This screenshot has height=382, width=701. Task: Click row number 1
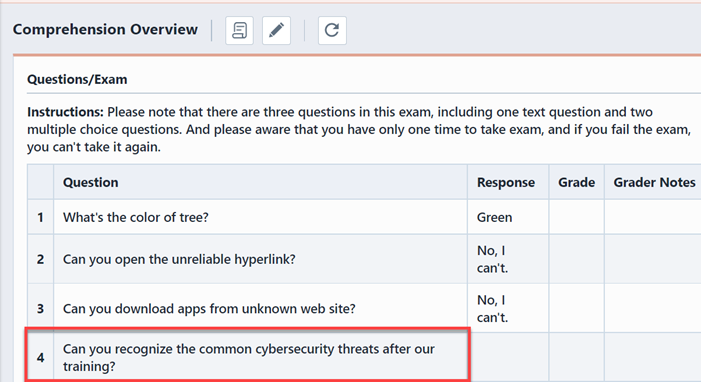[40, 217]
